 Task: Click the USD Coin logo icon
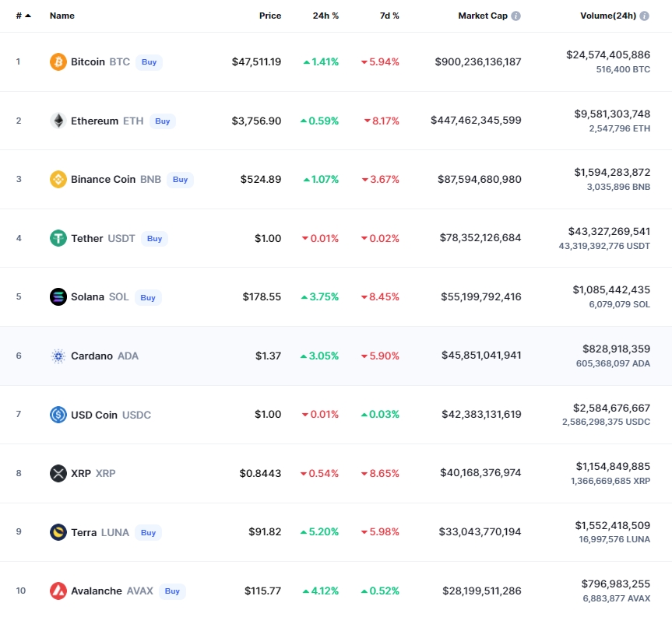58,415
